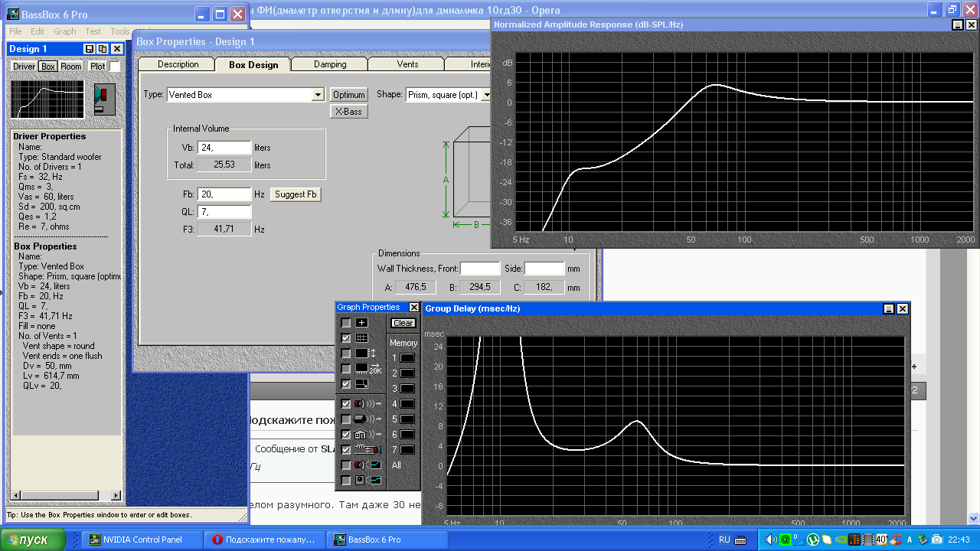Screen dimensions: 980x551
Task: Switch to the Damping tab
Action: [330, 64]
